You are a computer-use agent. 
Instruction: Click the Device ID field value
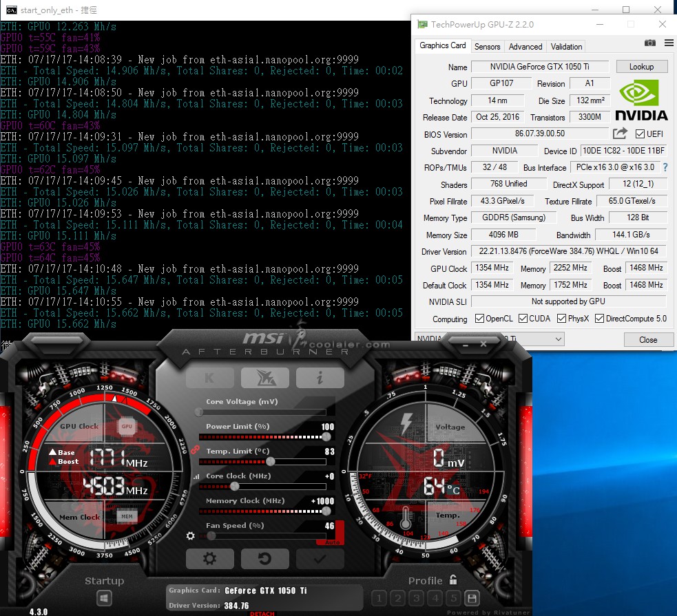pyautogui.click(x=623, y=151)
